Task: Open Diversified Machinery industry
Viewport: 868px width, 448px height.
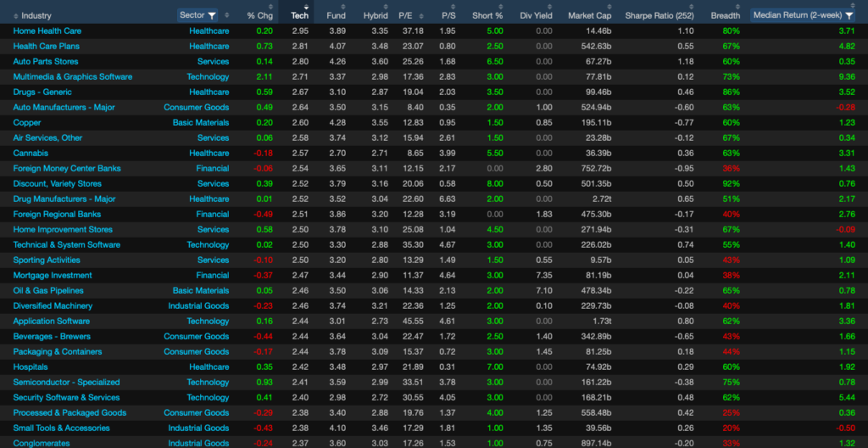Action: point(53,305)
